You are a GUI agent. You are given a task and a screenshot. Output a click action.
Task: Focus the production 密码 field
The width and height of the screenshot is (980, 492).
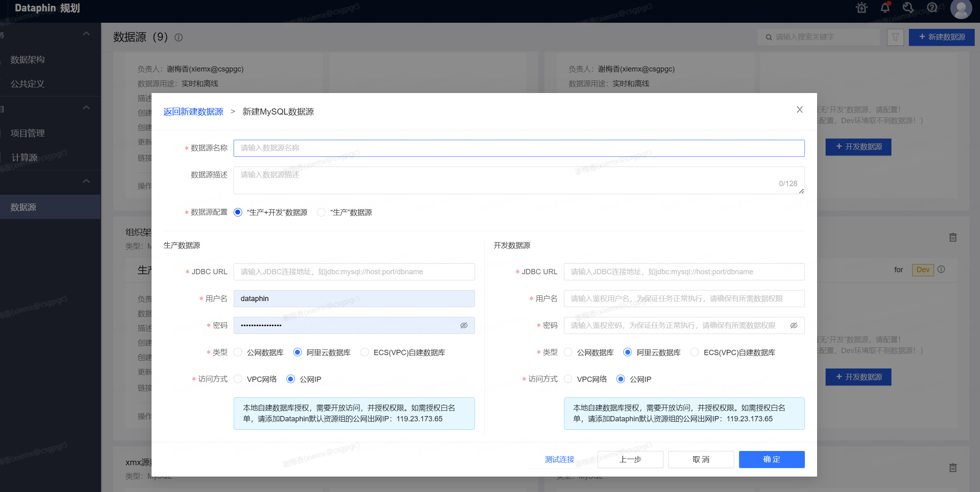point(354,325)
